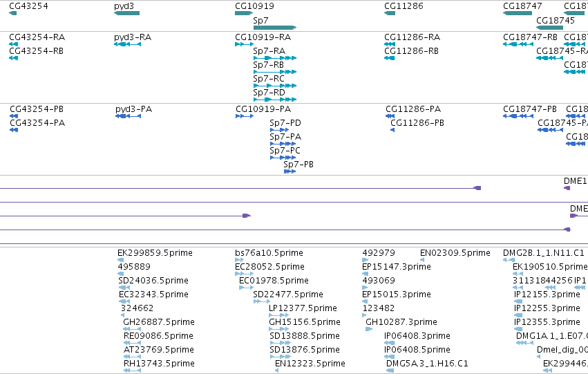Select EST 324662
Viewport: 588px width, 374px height.
137,308
